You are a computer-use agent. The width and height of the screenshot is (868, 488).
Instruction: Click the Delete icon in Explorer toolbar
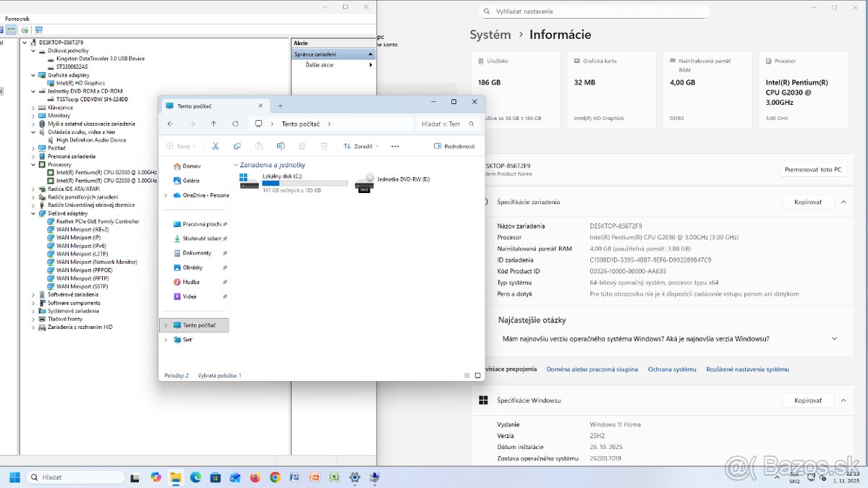tap(323, 146)
